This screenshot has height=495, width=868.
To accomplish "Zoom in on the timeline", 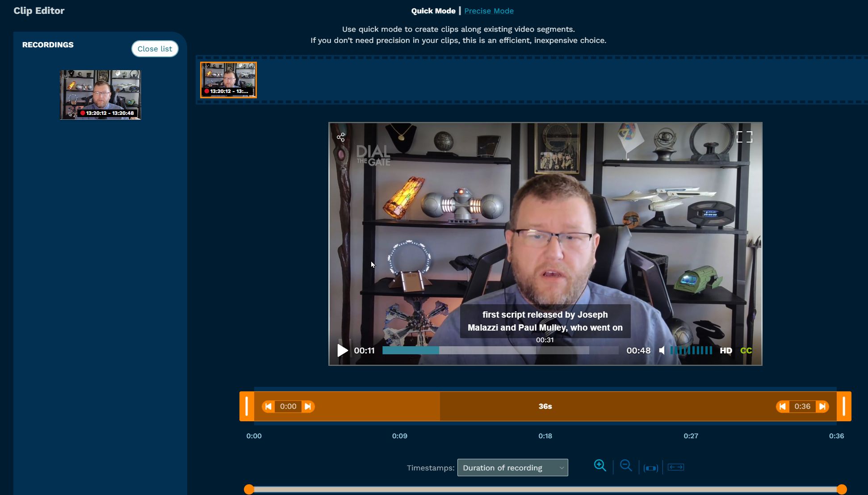I will pos(600,466).
